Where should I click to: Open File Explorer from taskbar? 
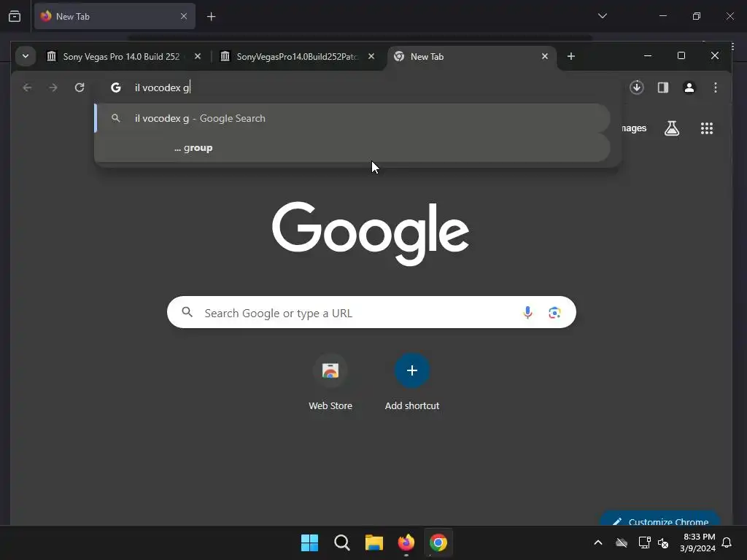(374, 542)
